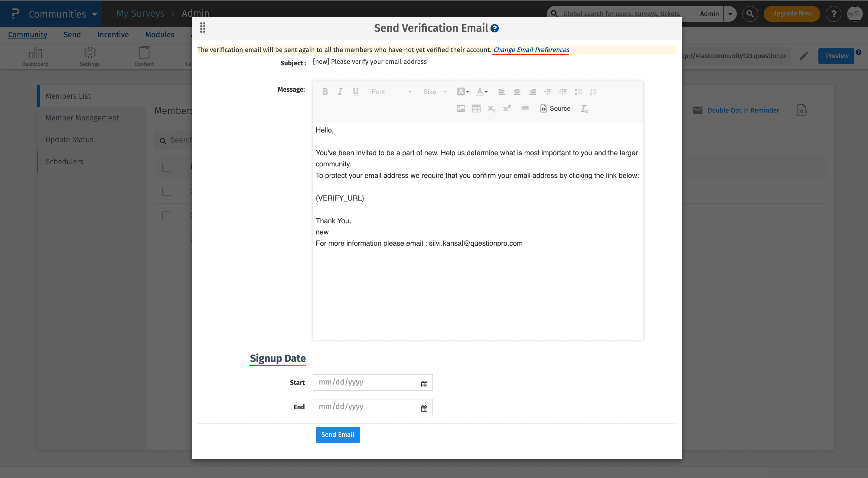
Task: Open the Start date calendar picker
Action: [x=424, y=384]
